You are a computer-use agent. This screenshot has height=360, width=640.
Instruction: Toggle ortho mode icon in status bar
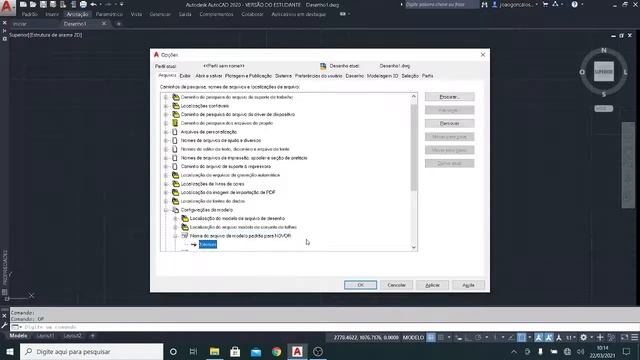point(468,337)
